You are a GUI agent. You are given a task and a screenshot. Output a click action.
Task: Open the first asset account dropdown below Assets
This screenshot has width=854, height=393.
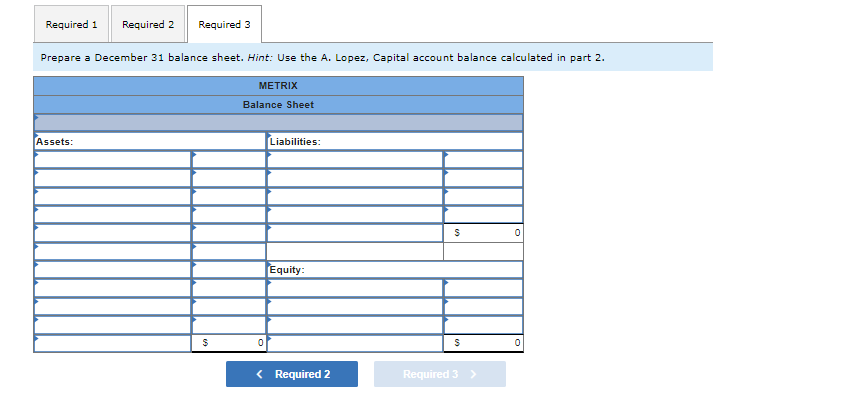tap(113, 159)
